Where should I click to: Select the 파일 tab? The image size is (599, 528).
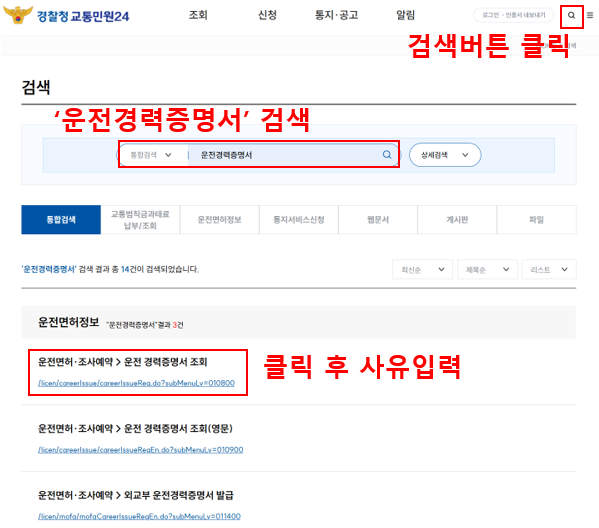[x=537, y=220]
